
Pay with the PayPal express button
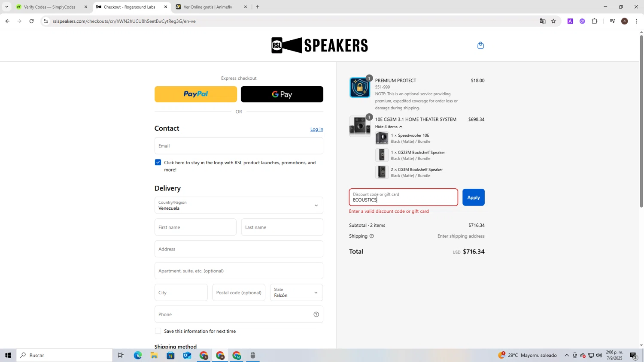click(196, 94)
